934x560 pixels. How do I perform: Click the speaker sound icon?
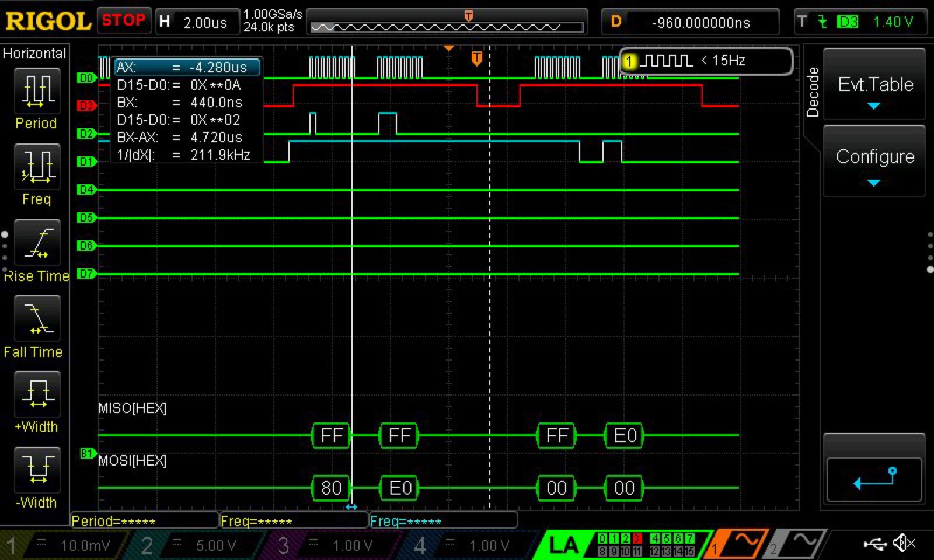(904, 544)
